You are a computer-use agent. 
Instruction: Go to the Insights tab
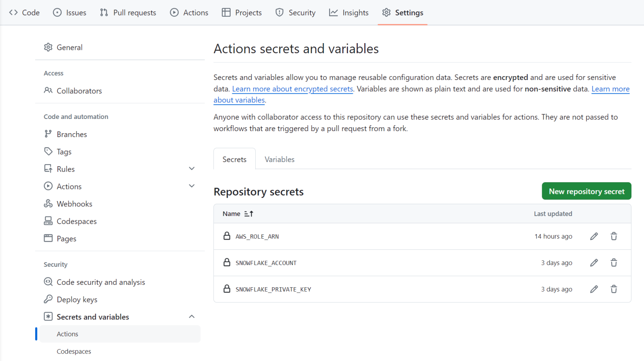click(349, 13)
